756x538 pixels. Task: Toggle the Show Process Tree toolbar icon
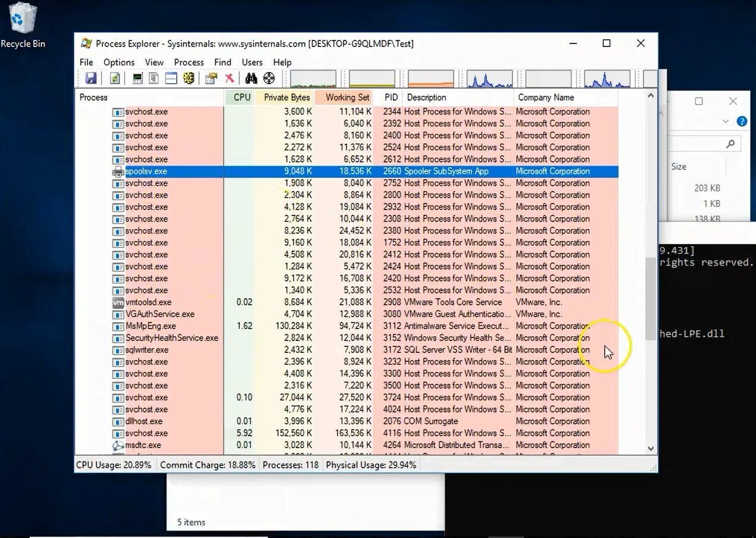[x=154, y=78]
